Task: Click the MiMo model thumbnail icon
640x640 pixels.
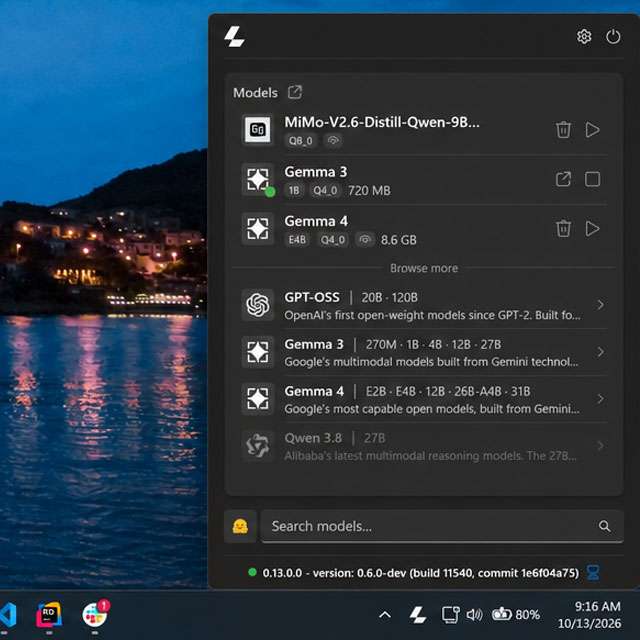Action: click(258, 130)
